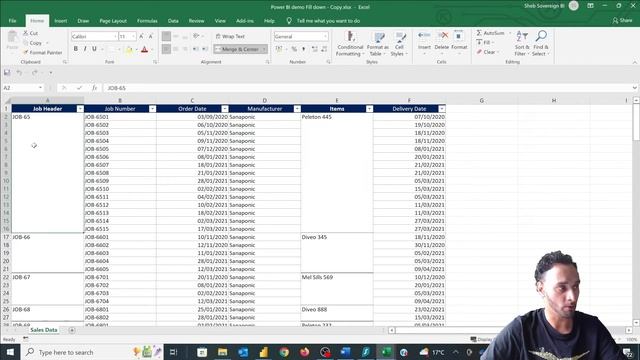Click the Fill button in Editing group

pyautogui.click(x=484, y=42)
